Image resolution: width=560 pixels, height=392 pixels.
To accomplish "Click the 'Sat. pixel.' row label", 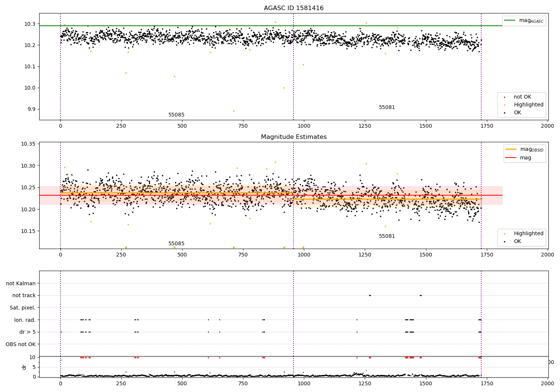I will (23, 308).
